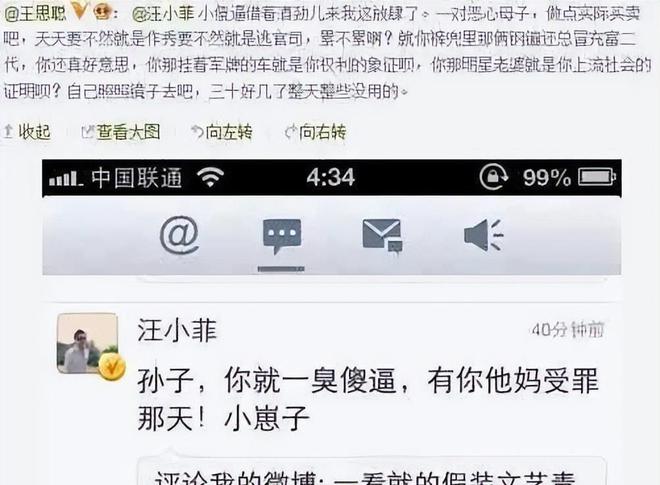
Task: Rotate image right with 向右转
Action: click(x=315, y=132)
